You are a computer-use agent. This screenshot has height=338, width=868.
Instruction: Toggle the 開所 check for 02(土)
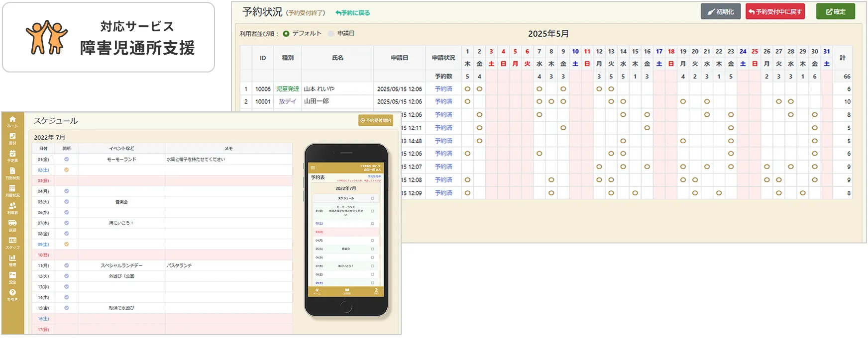[x=67, y=170]
